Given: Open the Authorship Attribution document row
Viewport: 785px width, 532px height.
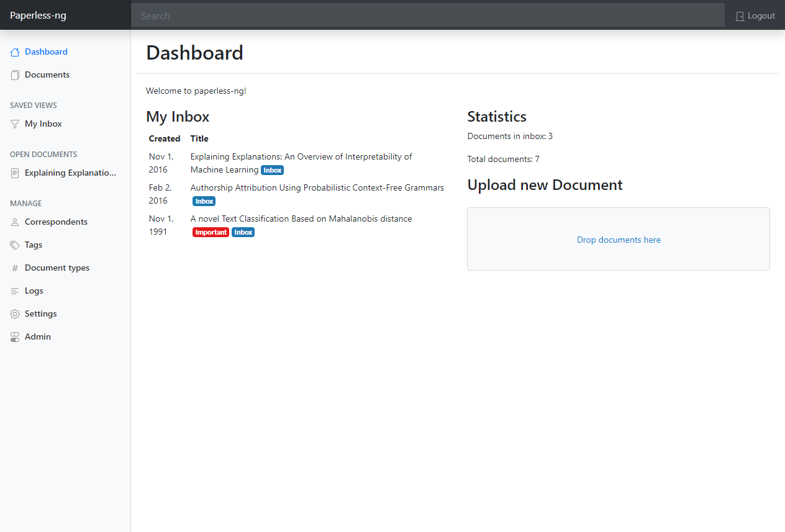Looking at the screenshot, I should coord(317,187).
